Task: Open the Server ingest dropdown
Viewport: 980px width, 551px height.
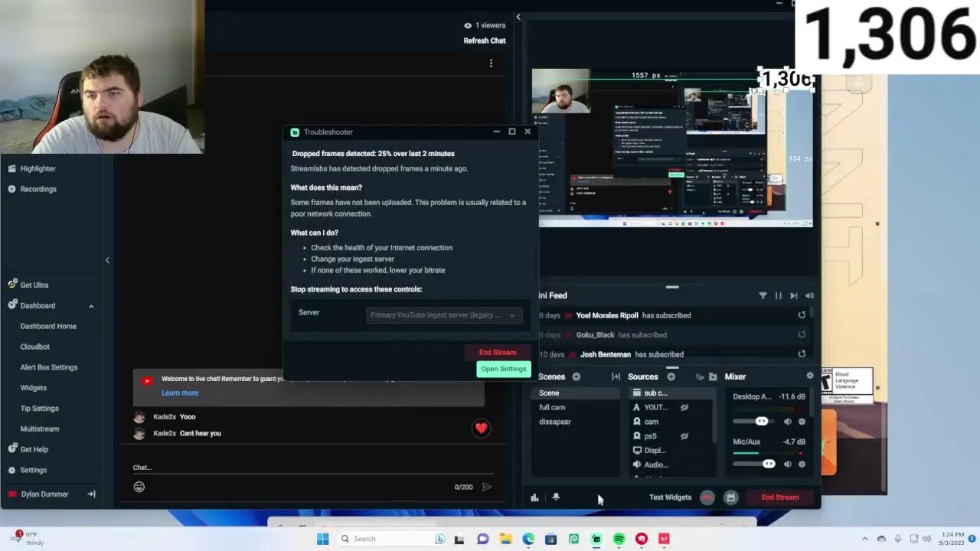Action: click(444, 315)
